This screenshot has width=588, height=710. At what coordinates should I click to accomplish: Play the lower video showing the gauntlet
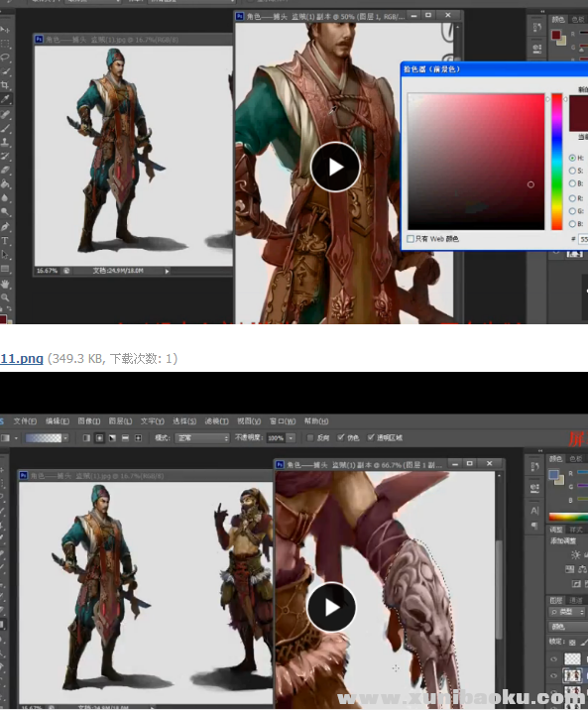pyautogui.click(x=332, y=607)
